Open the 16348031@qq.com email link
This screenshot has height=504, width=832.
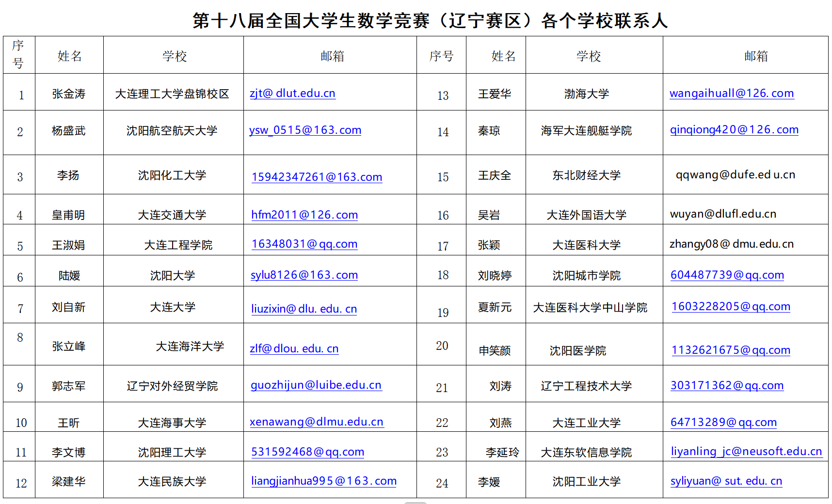(x=304, y=244)
